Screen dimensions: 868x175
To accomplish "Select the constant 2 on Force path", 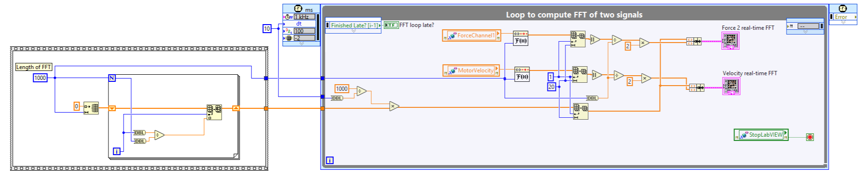I will point(628,46).
